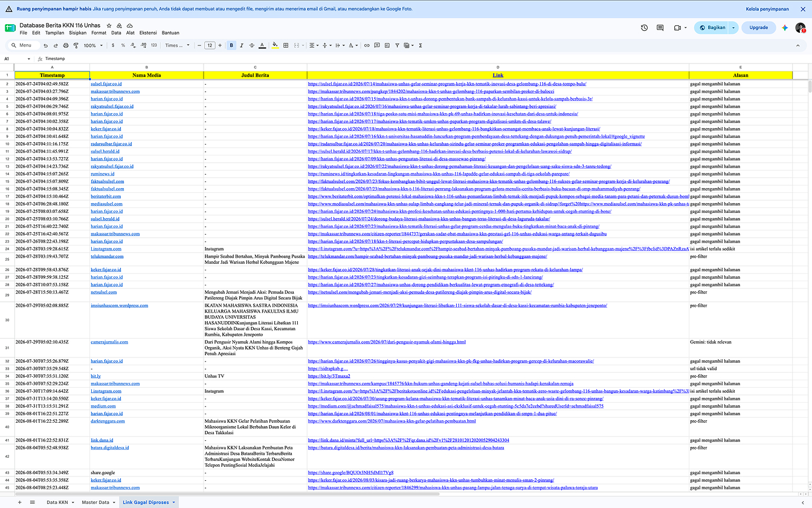Click the font size field showing 12
The width and height of the screenshot is (812, 508).
point(210,45)
